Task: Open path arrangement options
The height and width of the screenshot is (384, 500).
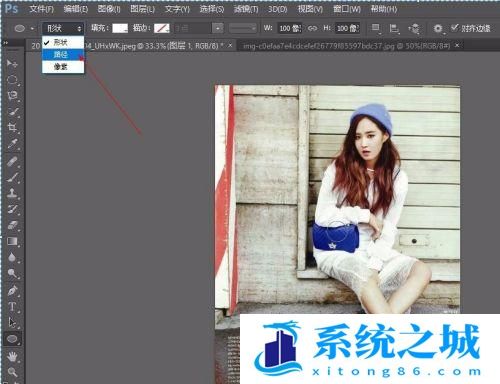Action: (x=414, y=29)
